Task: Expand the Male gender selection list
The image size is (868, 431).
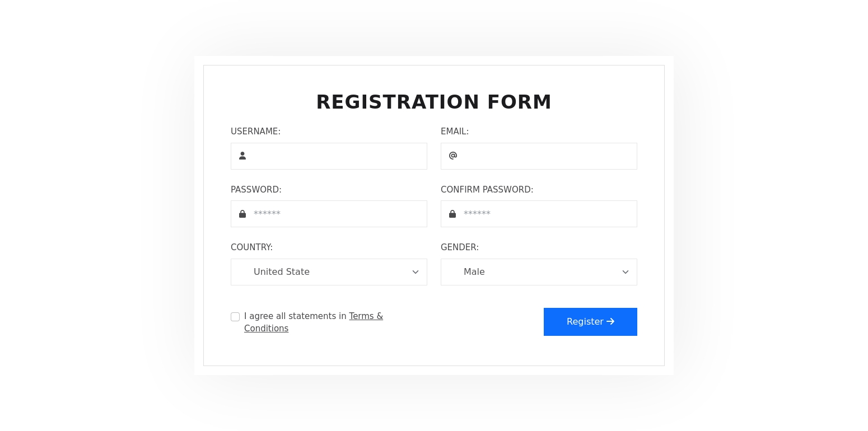Action: (x=539, y=272)
